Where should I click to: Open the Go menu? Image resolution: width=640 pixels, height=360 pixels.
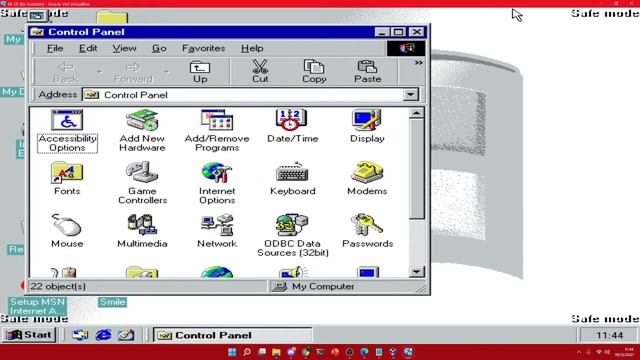pyautogui.click(x=159, y=48)
